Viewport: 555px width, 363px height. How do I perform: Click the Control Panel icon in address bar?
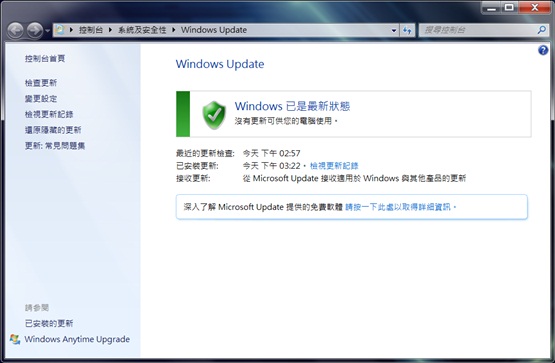click(60, 30)
